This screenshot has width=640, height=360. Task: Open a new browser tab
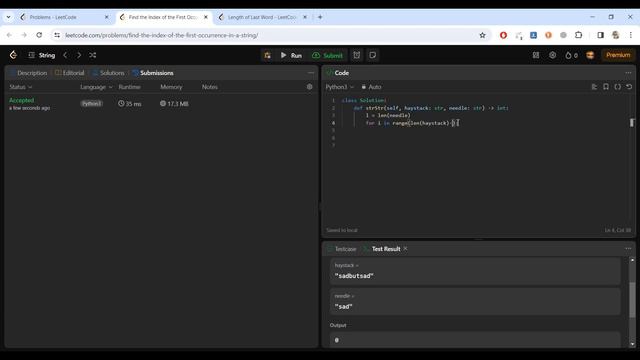tap(320, 17)
